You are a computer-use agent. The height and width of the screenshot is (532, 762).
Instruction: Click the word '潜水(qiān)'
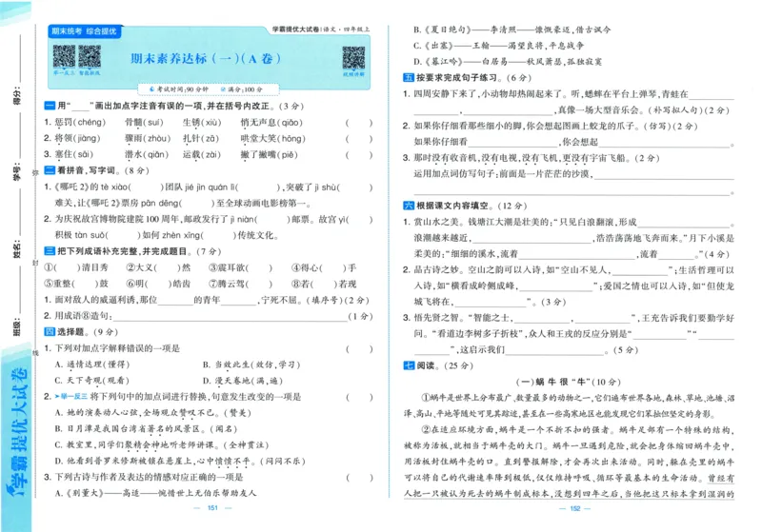pos(147,154)
